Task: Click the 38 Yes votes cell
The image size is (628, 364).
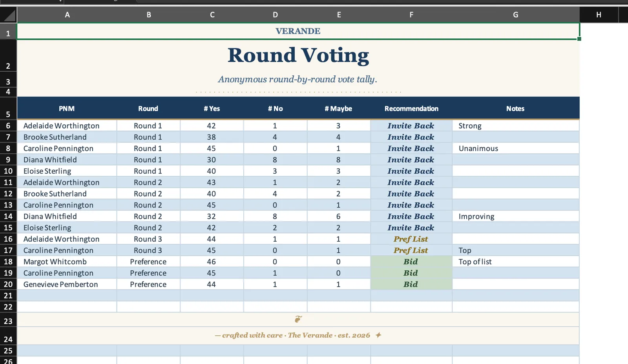Action: point(212,137)
